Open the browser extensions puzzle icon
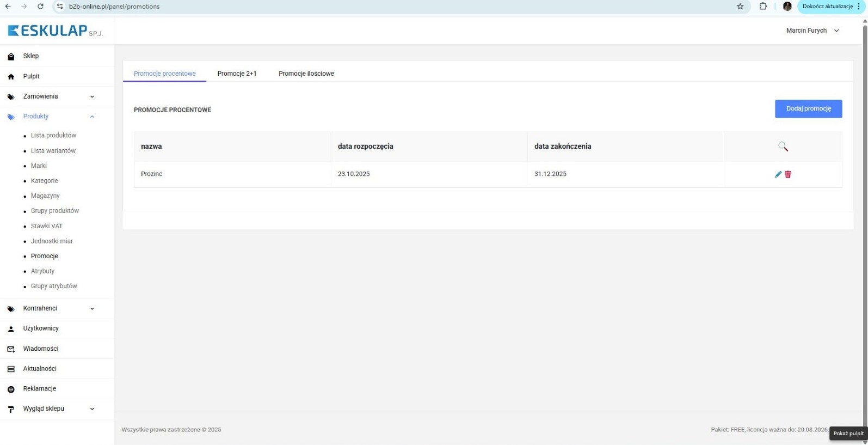This screenshot has height=445, width=868. [763, 7]
